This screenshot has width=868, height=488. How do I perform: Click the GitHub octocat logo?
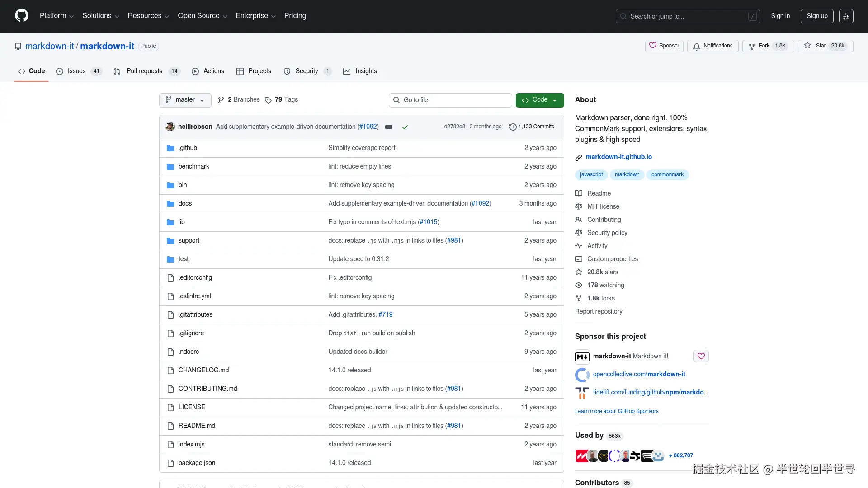click(x=21, y=16)
